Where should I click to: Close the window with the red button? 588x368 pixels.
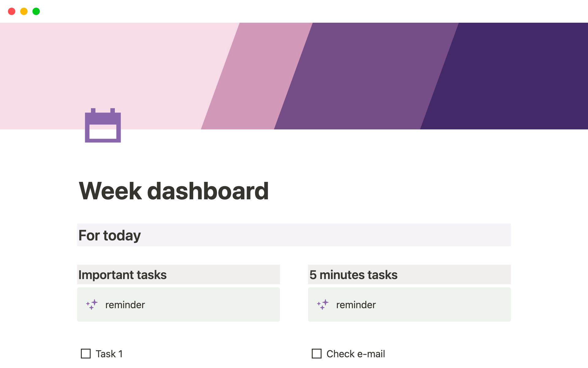coord(12,11)
